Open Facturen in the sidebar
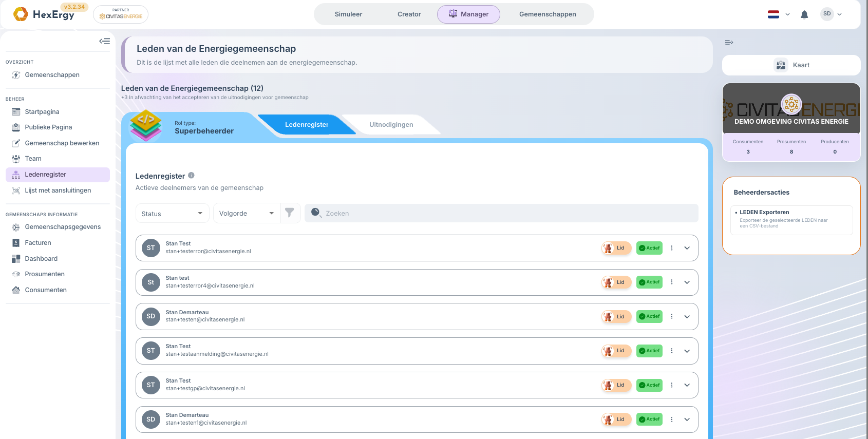Image resolution: width=868 pixels, height=439 pixels. coord(38,243)
